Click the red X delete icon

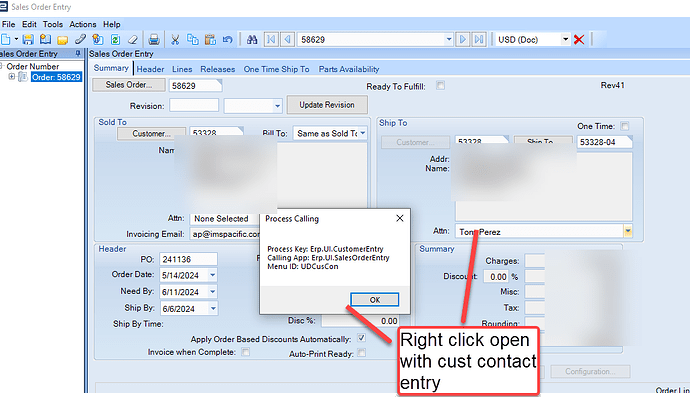click(x=579, y=40)
